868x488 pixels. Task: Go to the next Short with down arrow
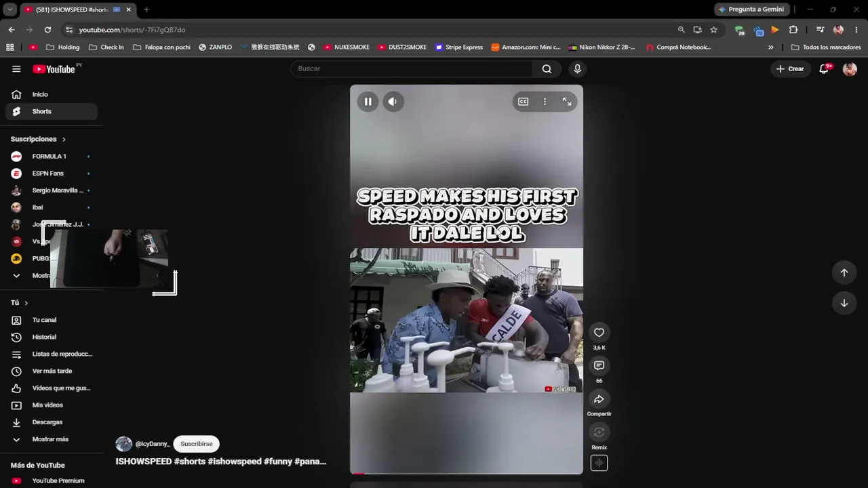[x=844, y=303]
